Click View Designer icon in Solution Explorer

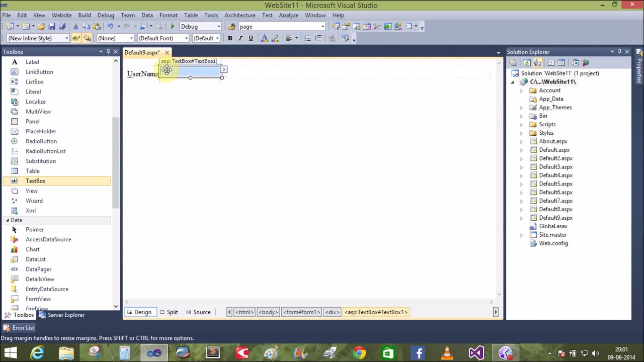(x=561, y=63)
